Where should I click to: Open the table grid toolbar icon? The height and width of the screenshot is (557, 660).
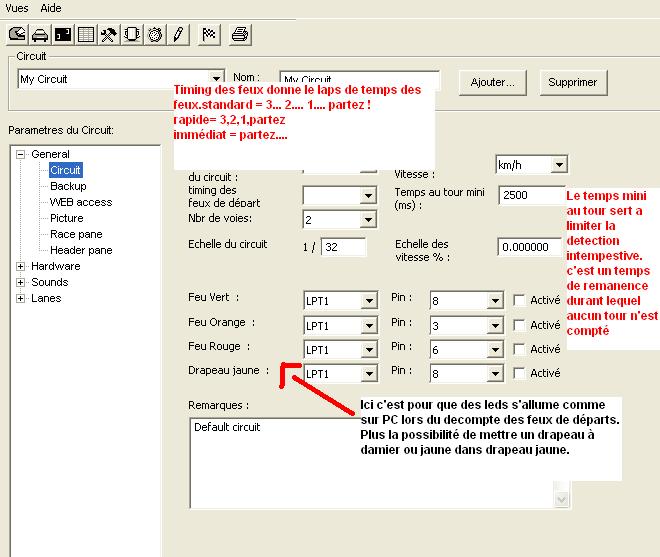(86, 34)
